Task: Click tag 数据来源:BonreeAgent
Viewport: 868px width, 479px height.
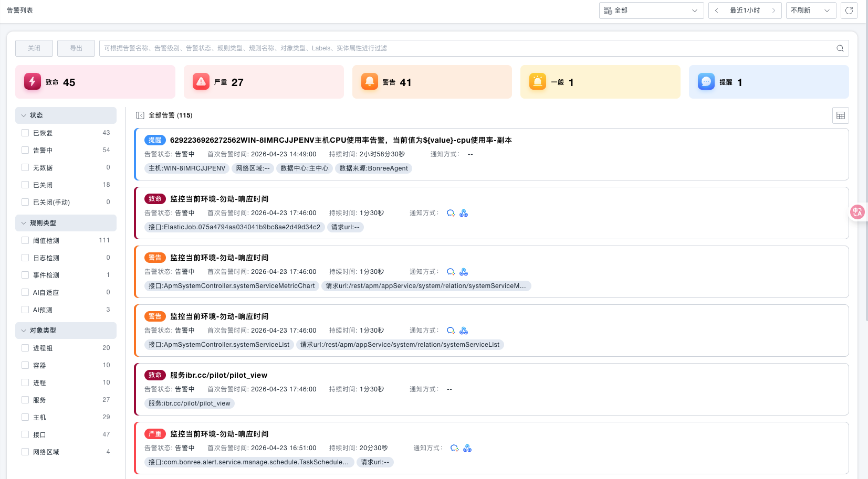Action: [x=373, y=168]
